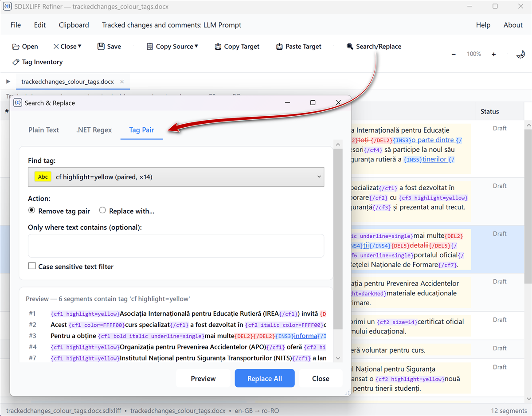This screenshot has height=416, width=532.
Task: Enable Case sensitive text filter
Action: point(32,266)
